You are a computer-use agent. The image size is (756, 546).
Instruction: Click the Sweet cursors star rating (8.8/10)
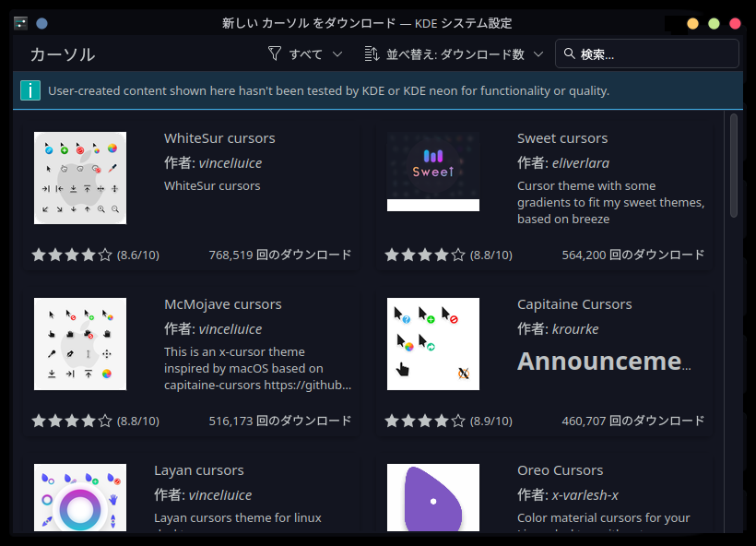pyautogui.click(x=448, y=255)
